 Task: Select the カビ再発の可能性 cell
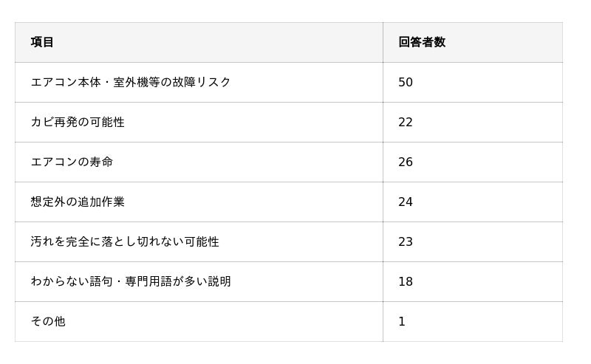pyautogui.click(x=78, y=122)
